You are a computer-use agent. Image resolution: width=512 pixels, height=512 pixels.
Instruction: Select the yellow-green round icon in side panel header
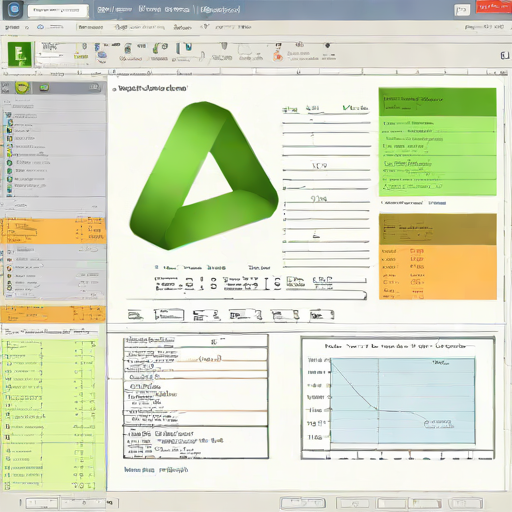22,88
